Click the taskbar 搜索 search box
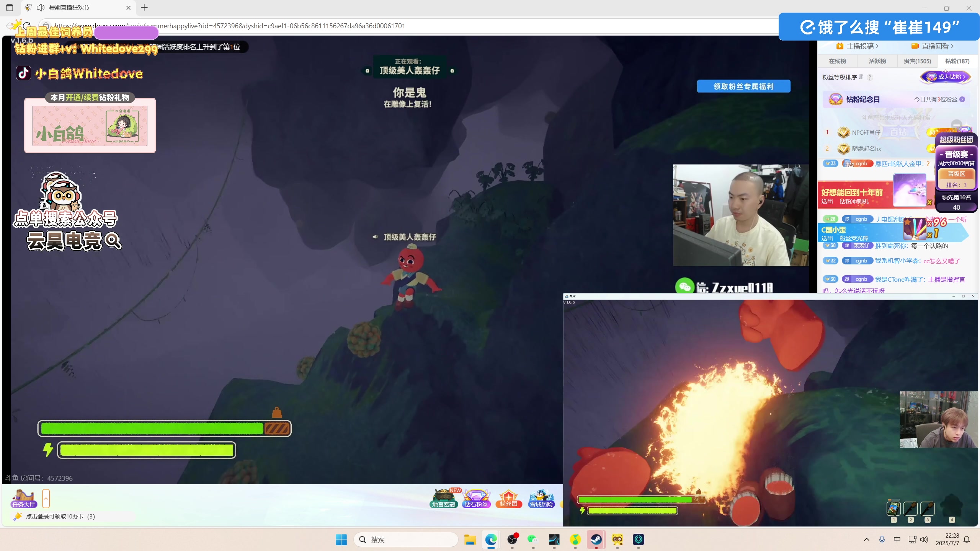980x551 pixels. coord(406,540)
